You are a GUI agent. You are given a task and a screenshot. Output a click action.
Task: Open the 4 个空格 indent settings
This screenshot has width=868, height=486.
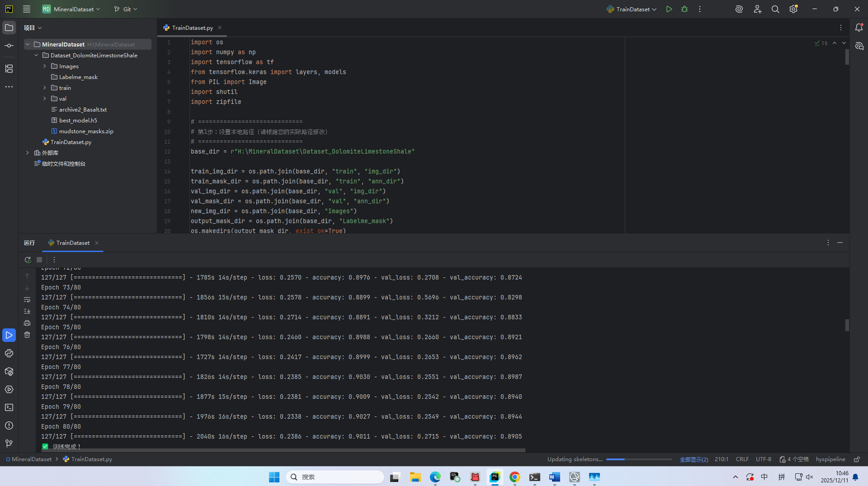pos(794,459)
